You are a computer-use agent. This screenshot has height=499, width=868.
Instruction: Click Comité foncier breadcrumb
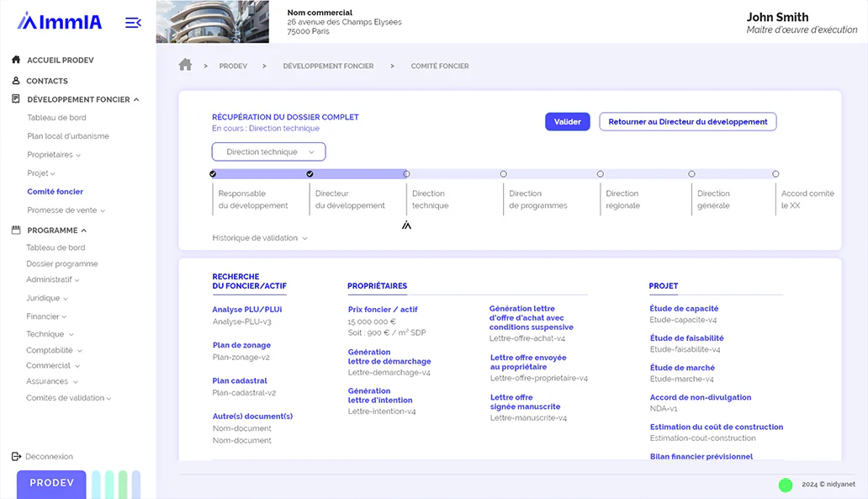[x=440, y=66]
